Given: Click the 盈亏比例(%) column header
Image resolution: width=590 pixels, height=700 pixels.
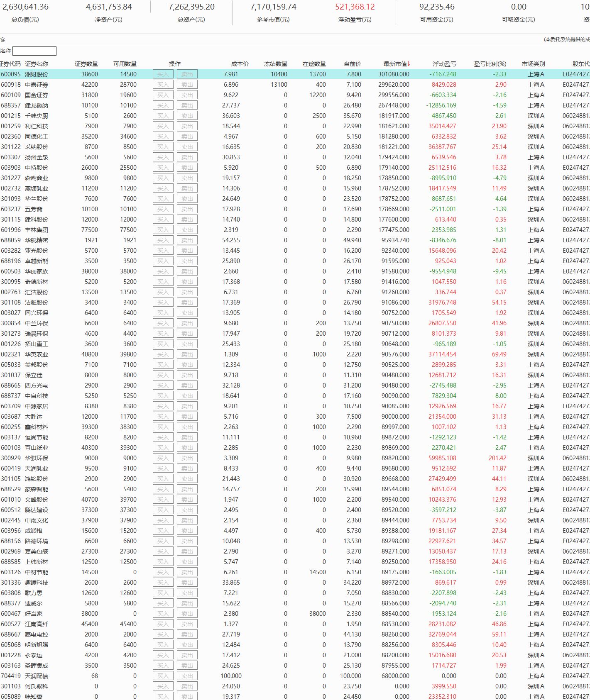Looking at the screenshot, I should 490,64.
